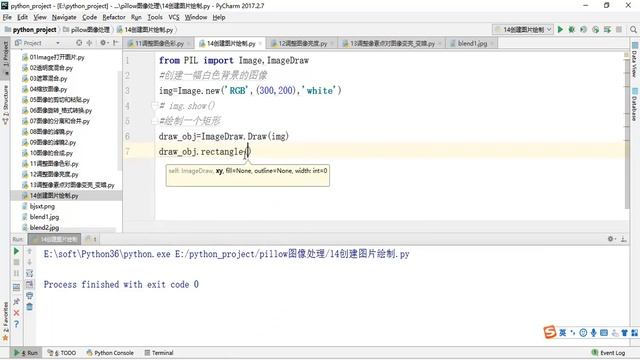
Task: Close the Run panel with the red X
Action: coord(16,313)
